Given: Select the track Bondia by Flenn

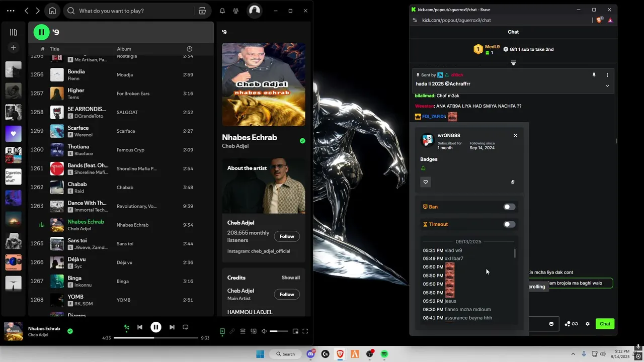Looking at the screenshot, I should coord(121,75).
